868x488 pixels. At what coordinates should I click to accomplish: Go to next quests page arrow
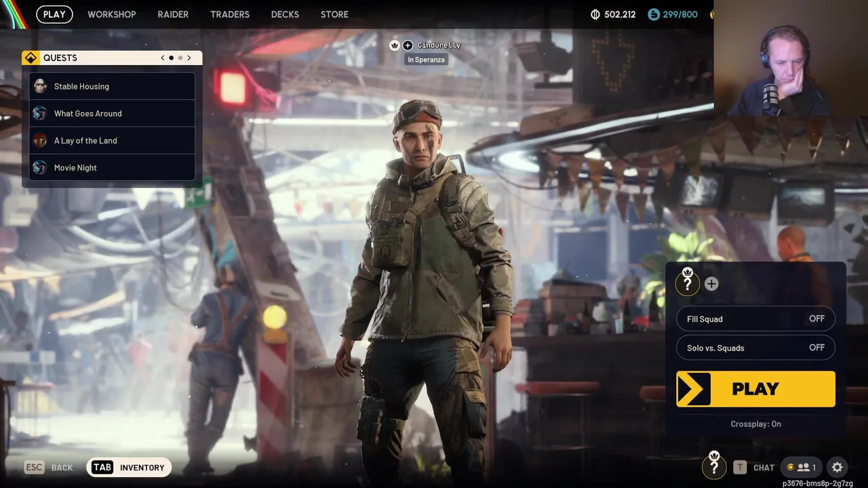(x=189, y=58)
